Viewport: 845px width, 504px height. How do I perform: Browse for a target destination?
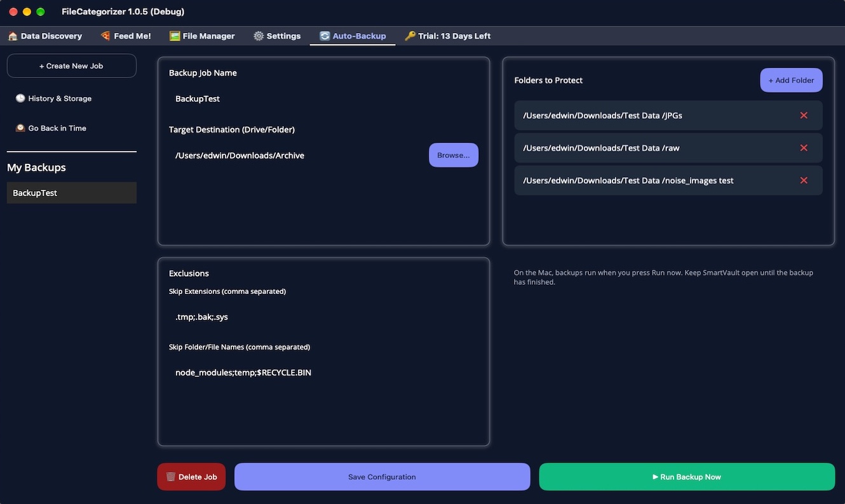point(454,156)
